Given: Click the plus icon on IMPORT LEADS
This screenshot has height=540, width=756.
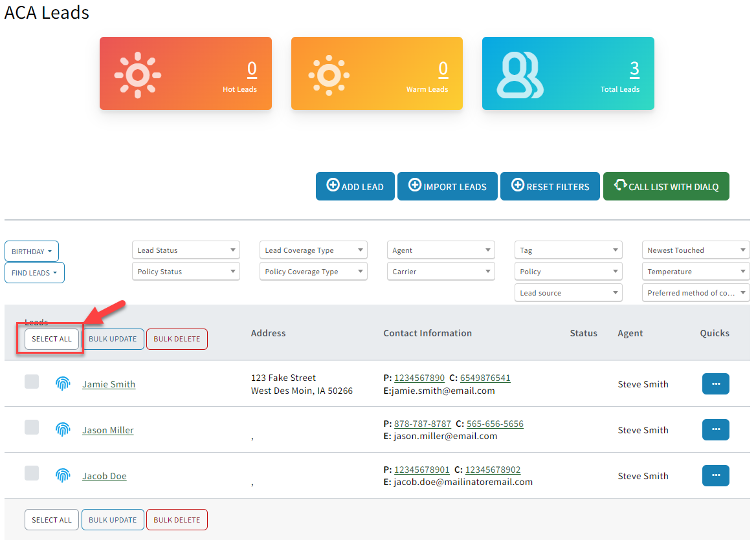Looking at the screenshot, I should [415, 186].
